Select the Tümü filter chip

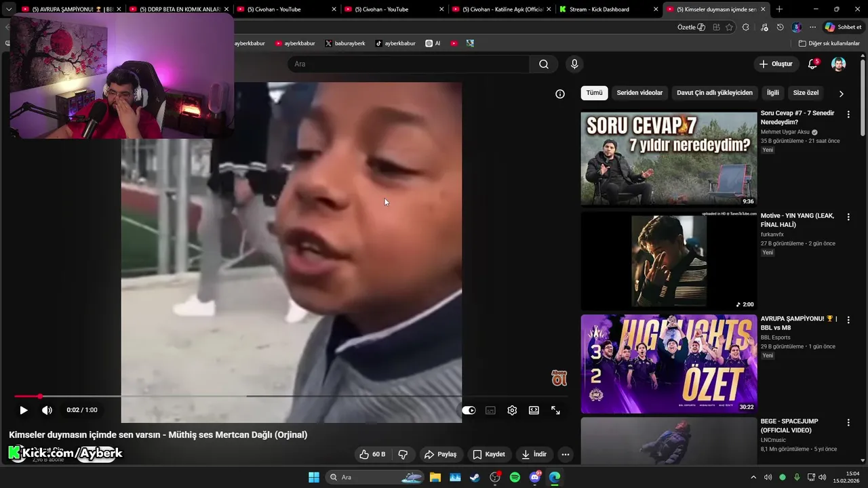(594, 93)
